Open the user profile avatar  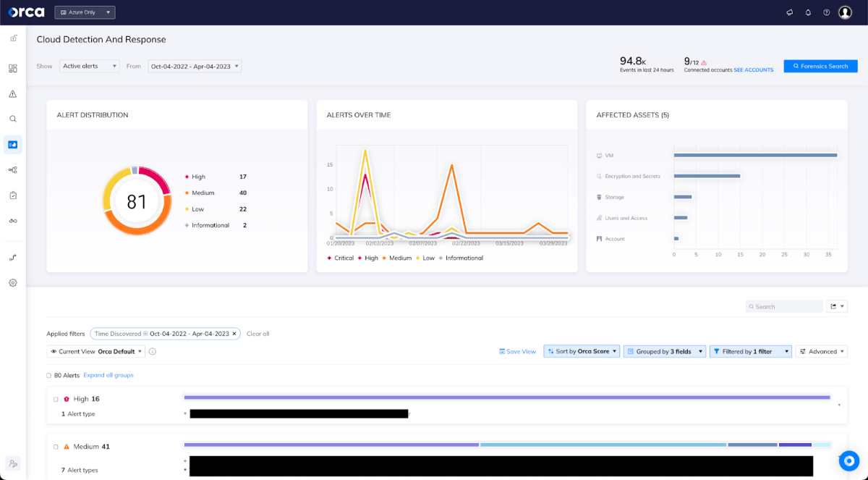pyautogui.click(x=845, y=12)
